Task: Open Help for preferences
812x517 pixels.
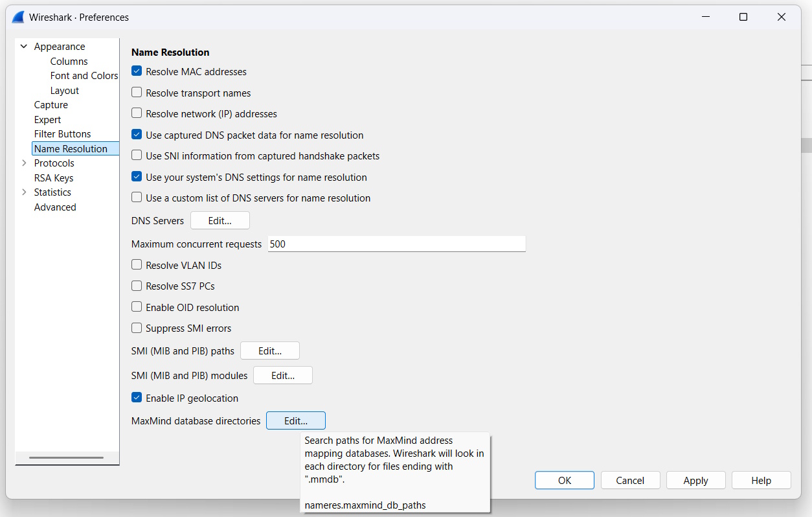Action: click(761, 481)
